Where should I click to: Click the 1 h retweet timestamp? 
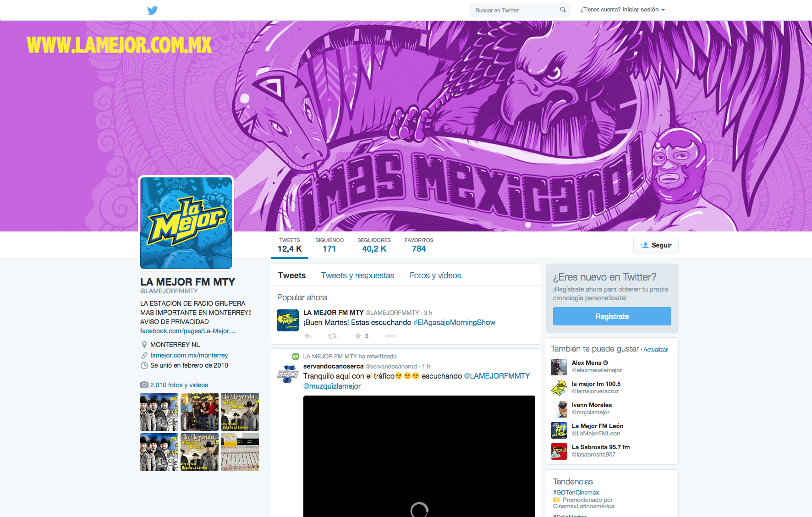pos(426,366)
